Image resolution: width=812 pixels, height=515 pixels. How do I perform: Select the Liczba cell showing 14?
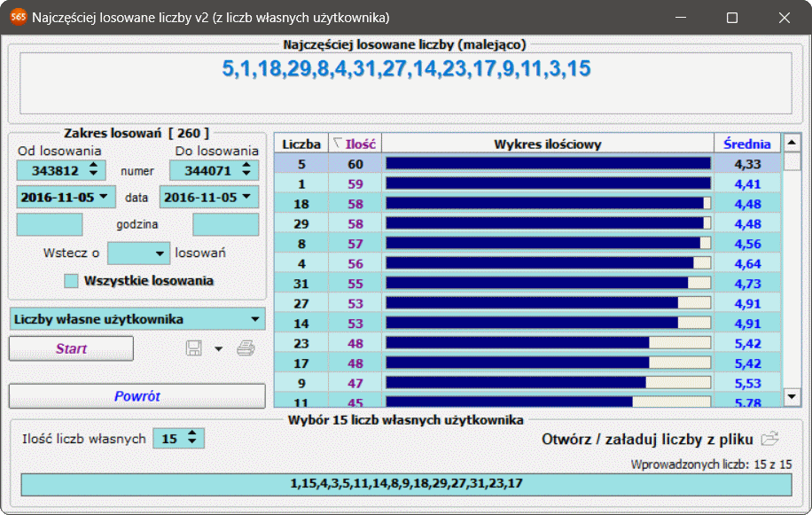(x=301, y=324)
